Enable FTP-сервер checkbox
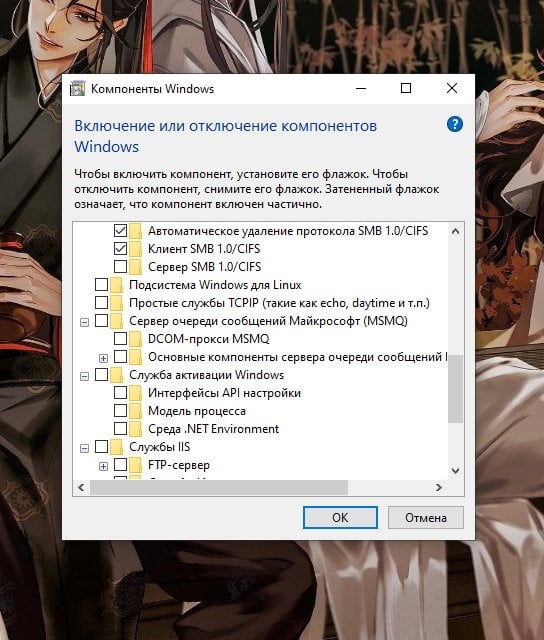 click(120, 464)
